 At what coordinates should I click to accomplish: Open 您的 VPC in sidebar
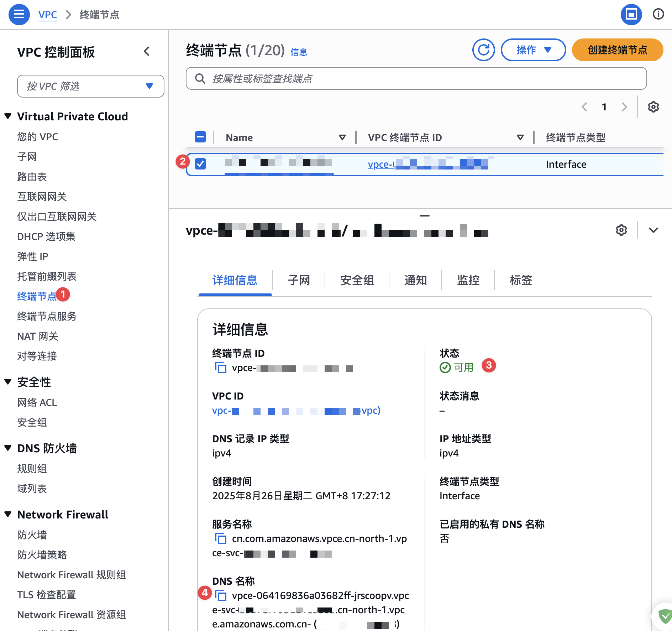click(37, 137)
